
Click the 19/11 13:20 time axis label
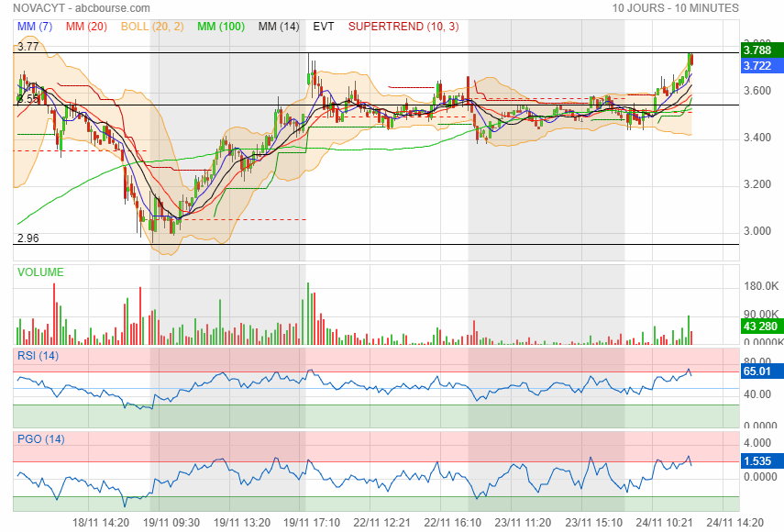click(241, 523)
